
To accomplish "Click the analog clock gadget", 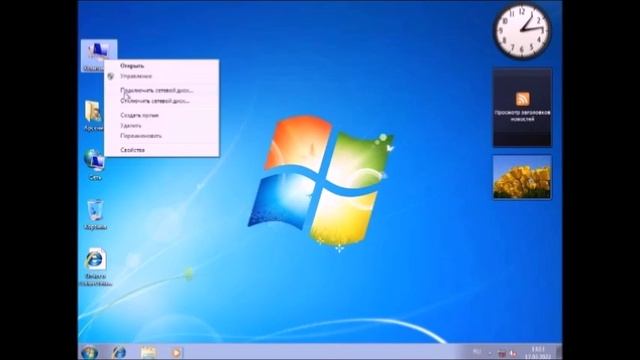I will coord(522,31).
